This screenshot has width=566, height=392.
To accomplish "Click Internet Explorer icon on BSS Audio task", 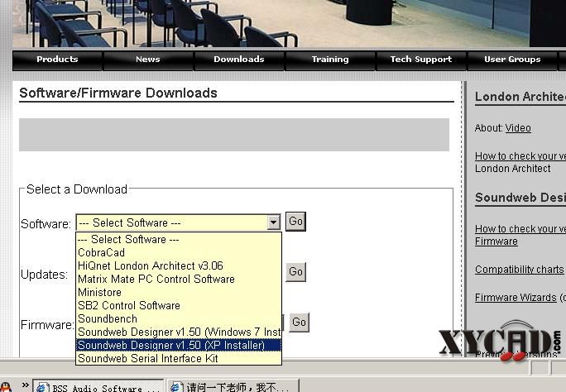I will (42, 388).
